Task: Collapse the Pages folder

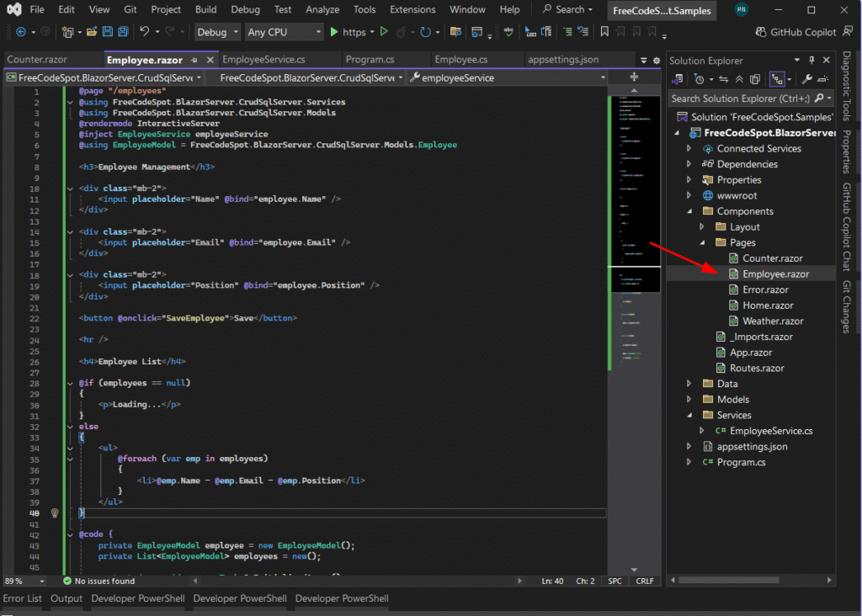Action: click(x=702, y=242)
